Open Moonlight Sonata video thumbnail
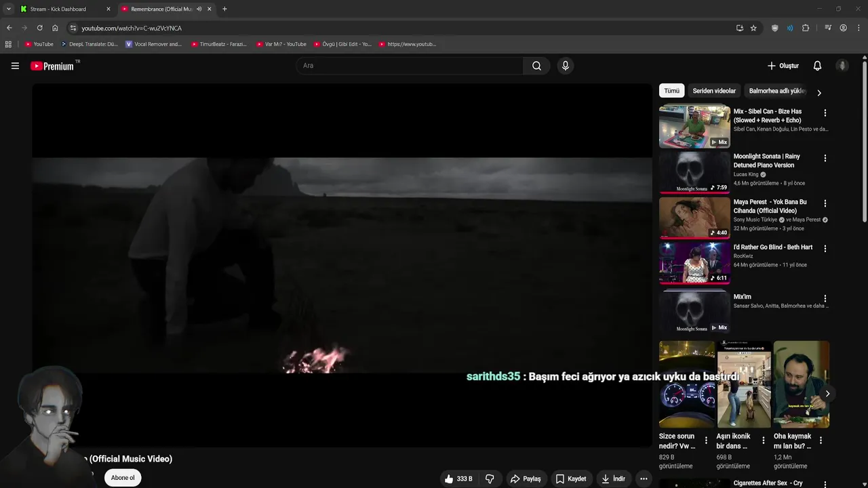 click(x=694, y=171)
